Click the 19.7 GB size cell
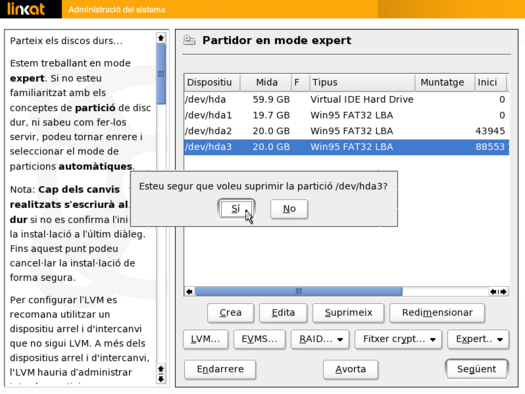This screenshot has width=525, height=394. (271, 115)
